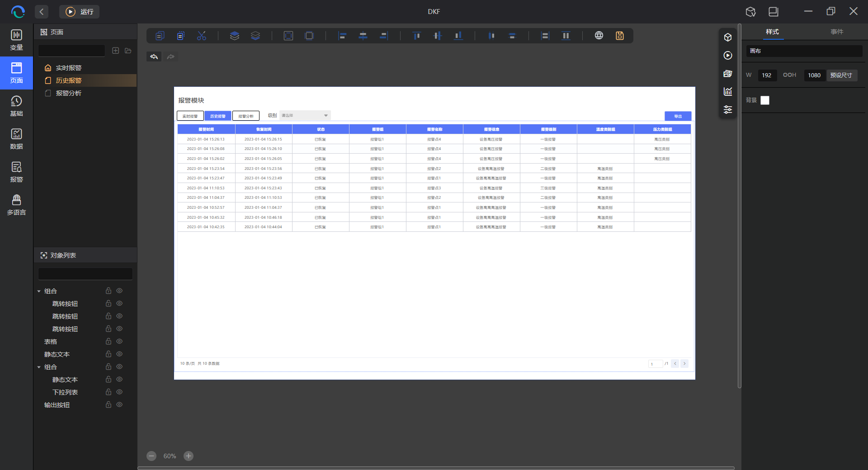Click the 历史报警 tab button on the canvas

click(x=218, y=116)
